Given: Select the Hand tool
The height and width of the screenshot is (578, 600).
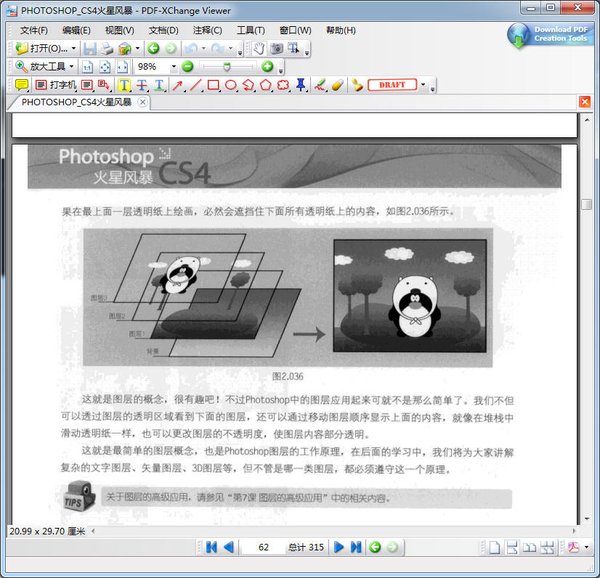Looking at the screenshot, I should point(259,48).
